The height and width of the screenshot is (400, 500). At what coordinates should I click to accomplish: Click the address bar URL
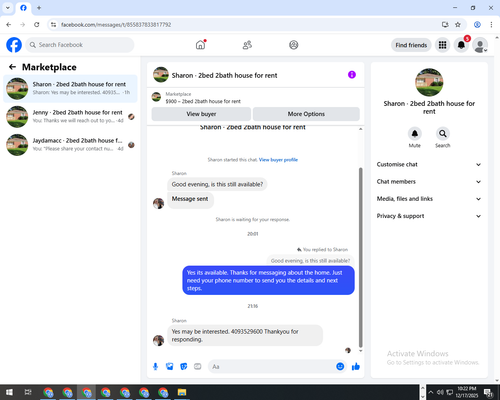[116, 25]
